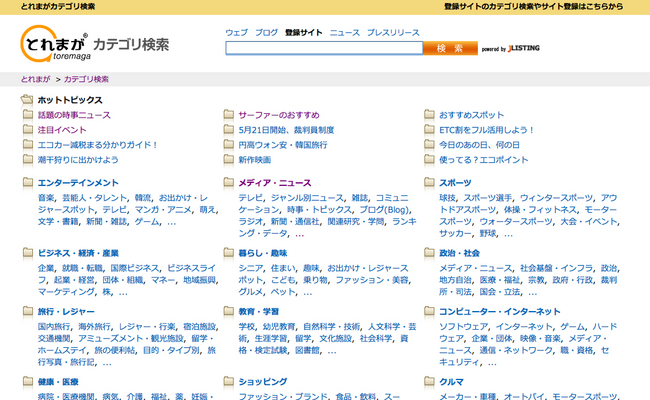The width and height of the screenshot is (650, 400).
Task: Click folder icon beside メディア・ニュース heading
Action: (228, 182)
